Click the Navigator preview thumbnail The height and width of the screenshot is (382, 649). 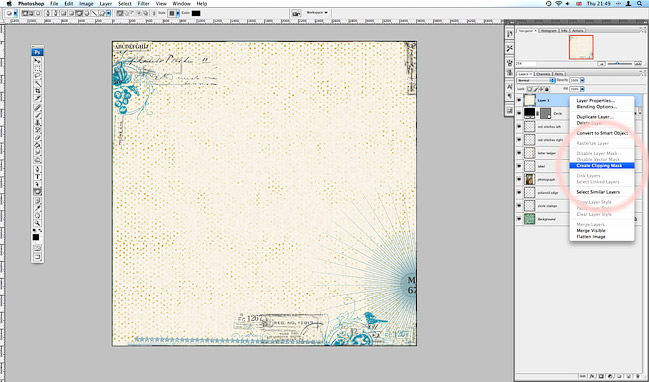581,47
